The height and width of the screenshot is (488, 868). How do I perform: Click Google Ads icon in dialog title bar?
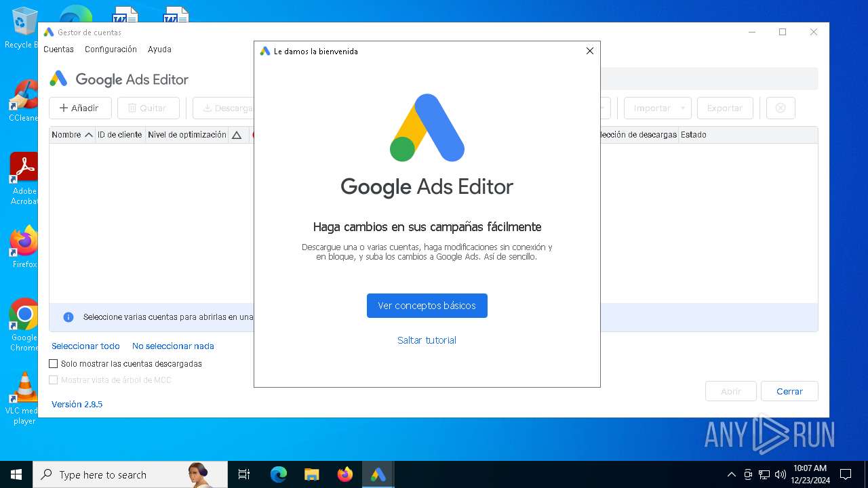pyautogui.click(x=264, y=51)
